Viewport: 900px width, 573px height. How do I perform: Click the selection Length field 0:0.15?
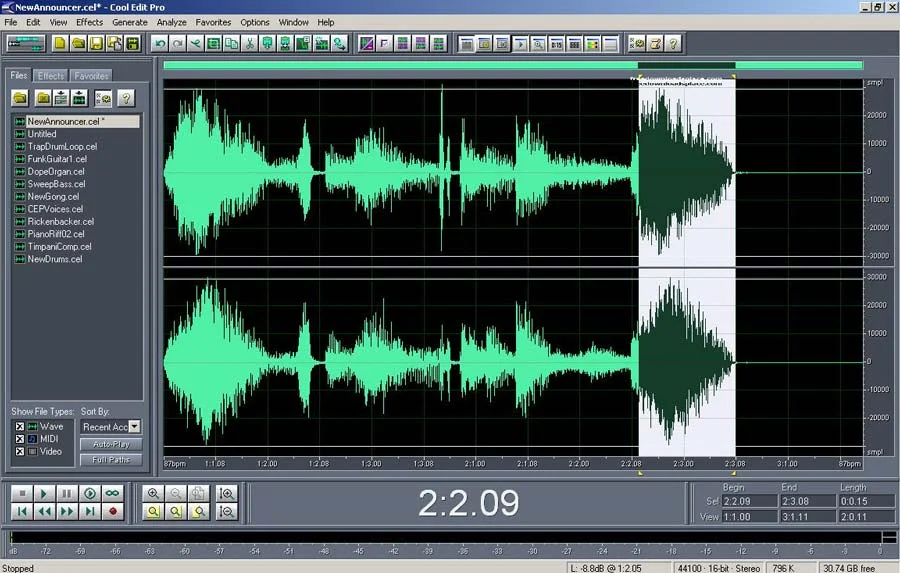pyautogui.click(x=866, y=501)
